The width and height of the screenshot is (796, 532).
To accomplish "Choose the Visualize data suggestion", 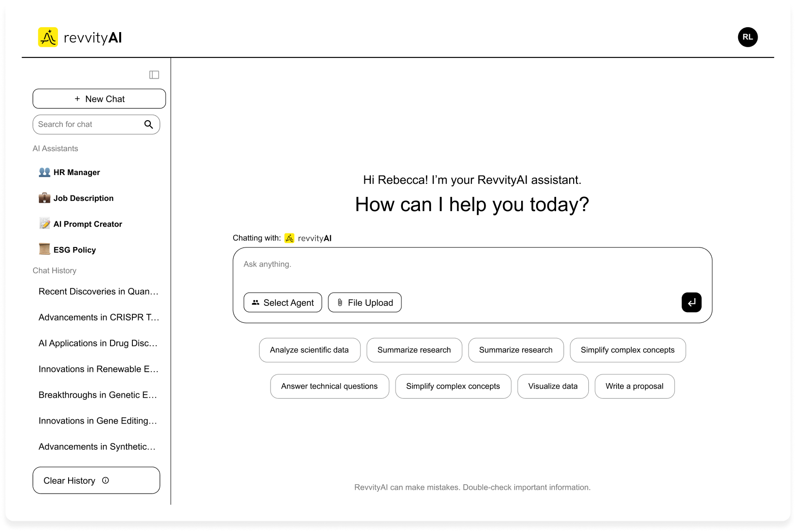I will click(553, 386).
